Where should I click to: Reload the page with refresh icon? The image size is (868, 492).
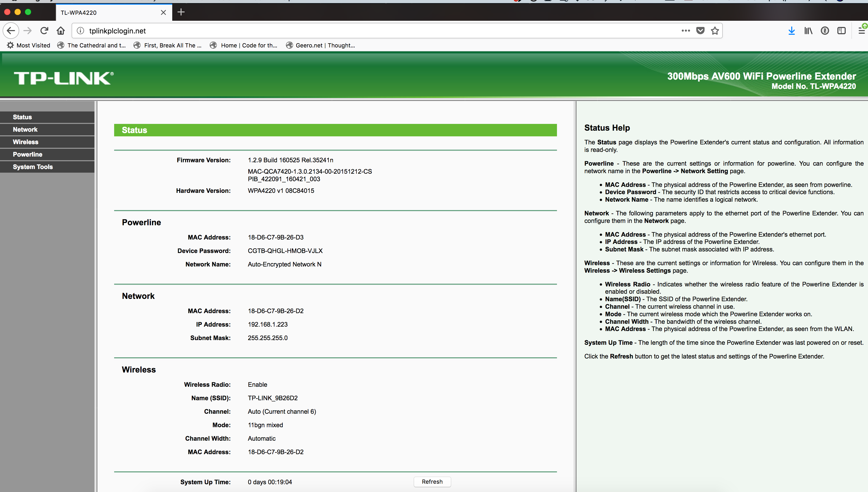coord(44,31)
